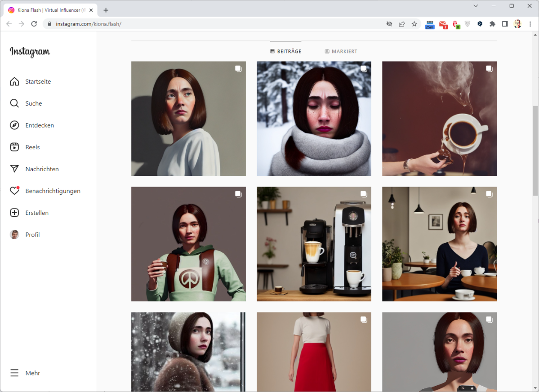Expand the tab search chevron in title bar
The height and width of the screenshot is (392, 539).
(x=476, y=6)
